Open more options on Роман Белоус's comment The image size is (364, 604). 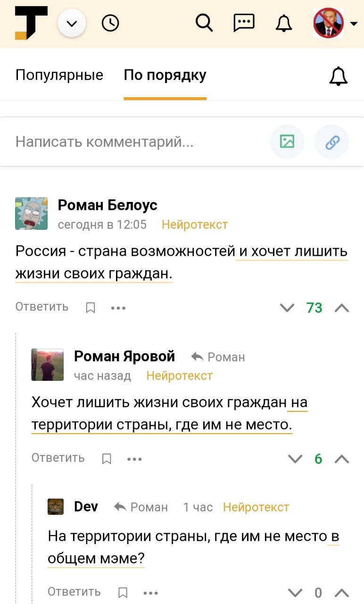coord(118,308)
